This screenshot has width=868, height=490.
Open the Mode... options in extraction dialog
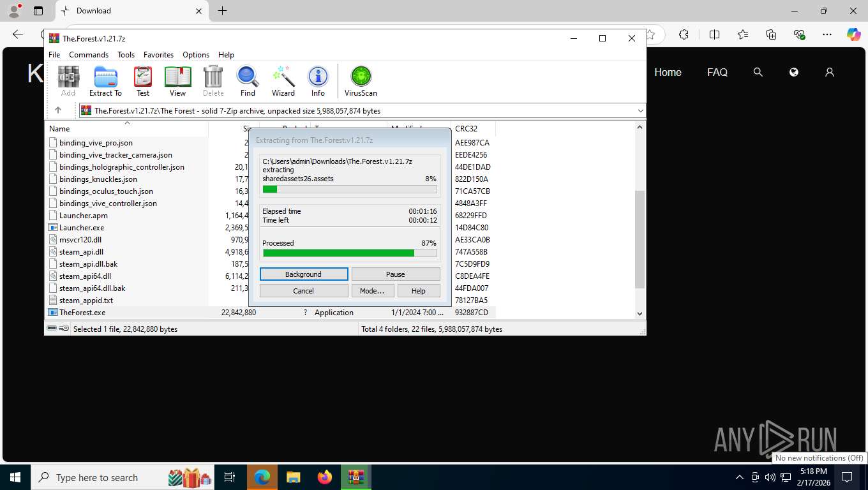(372, 290)
